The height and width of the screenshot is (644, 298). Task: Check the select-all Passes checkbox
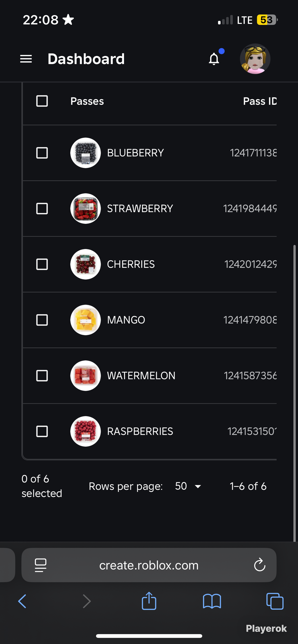[x=42, y=101]
